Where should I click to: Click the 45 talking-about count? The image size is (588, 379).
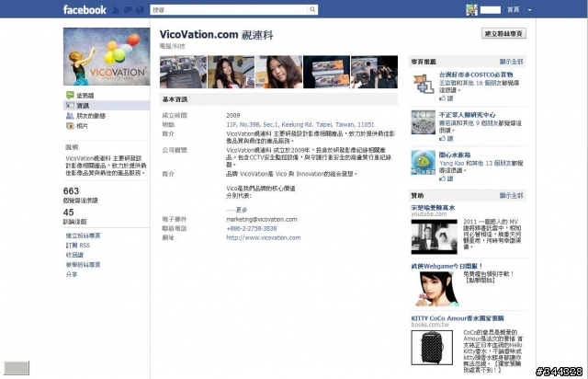[69, 212]
